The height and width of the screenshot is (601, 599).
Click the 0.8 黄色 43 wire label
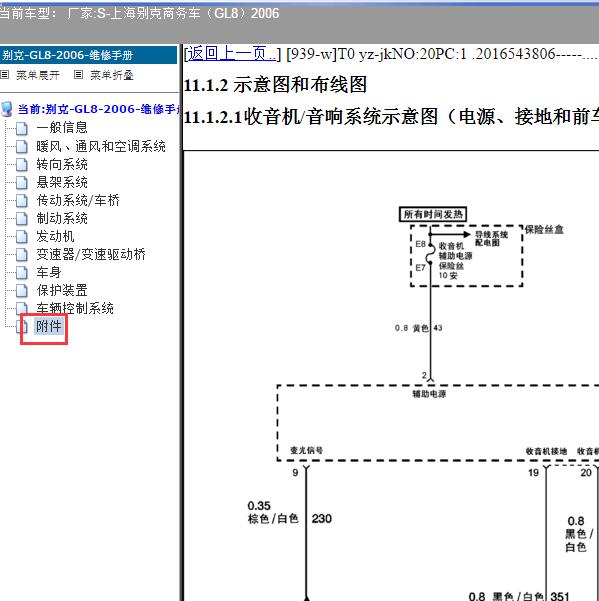click(x=418, y=328)
